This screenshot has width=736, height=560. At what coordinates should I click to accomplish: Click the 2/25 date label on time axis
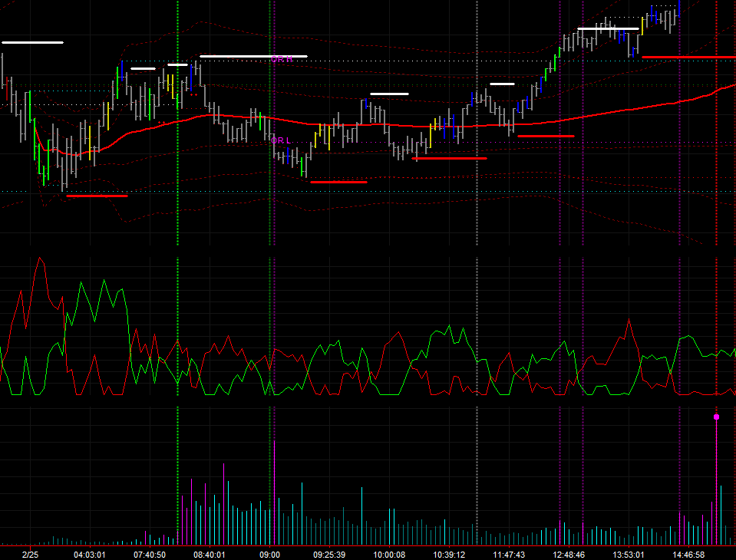(30, 554)
